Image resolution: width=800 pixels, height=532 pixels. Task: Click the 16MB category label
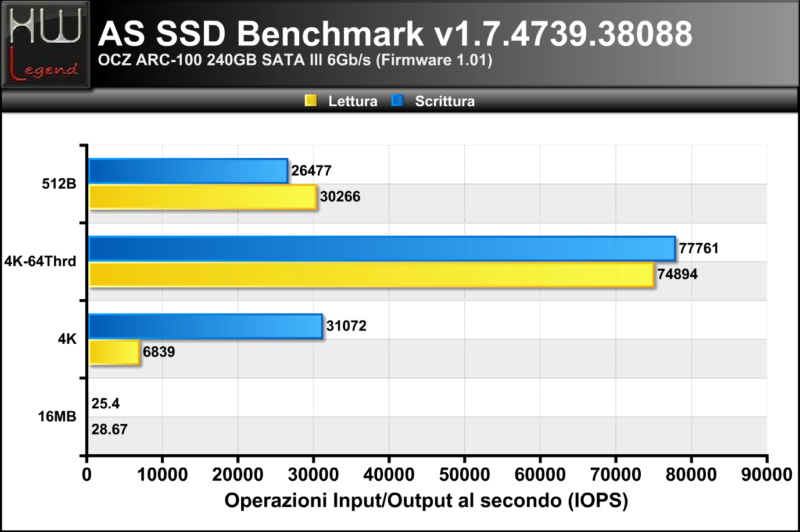[58, 416]
